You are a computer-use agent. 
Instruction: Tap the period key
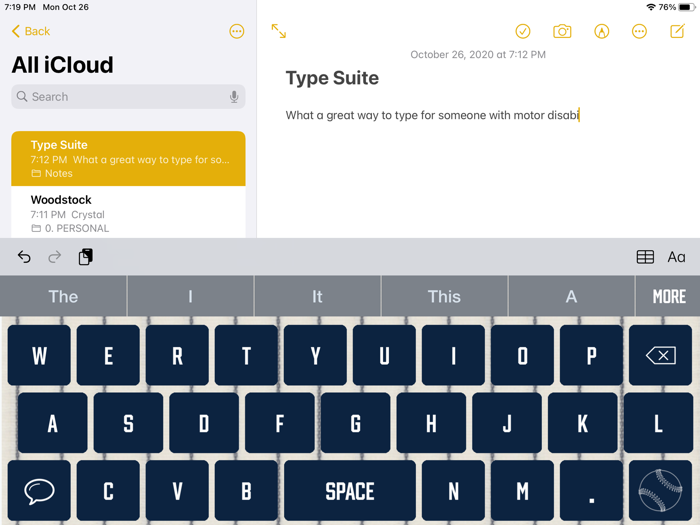[591, 491]
